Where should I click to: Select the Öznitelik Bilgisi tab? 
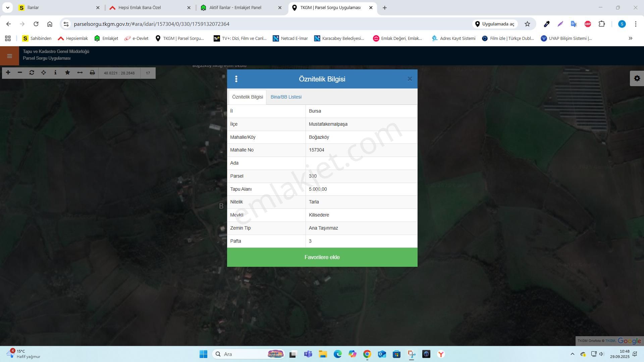(248, 97)
